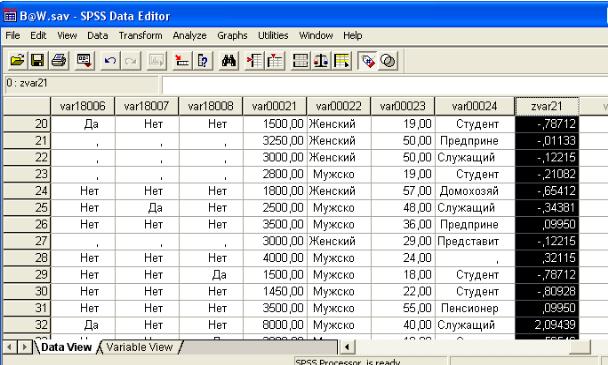Click the 57,00 age cell in row 24
Viewport: 608px width, 365px height.
402,191
